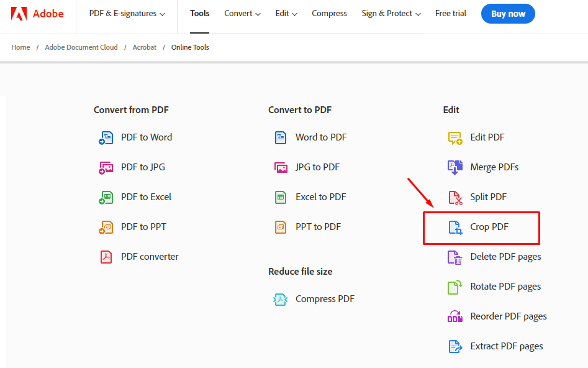The image size is (588, 368).
Task: Click the Buy now button
Action: (x=508, y=13)
